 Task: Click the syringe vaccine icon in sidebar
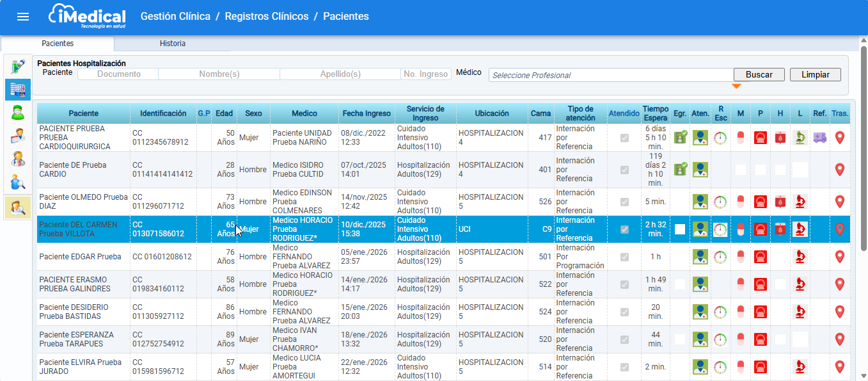click(17, 66)
